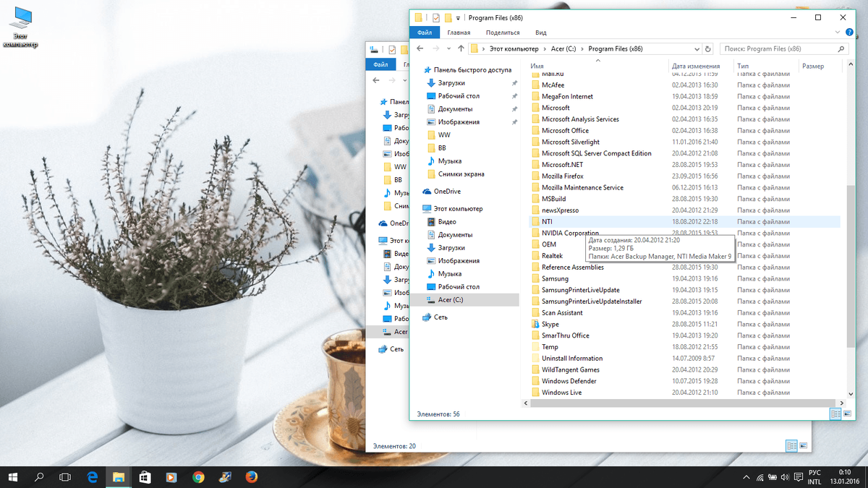Click the Task View icon on the taskbar

(65, 477)
